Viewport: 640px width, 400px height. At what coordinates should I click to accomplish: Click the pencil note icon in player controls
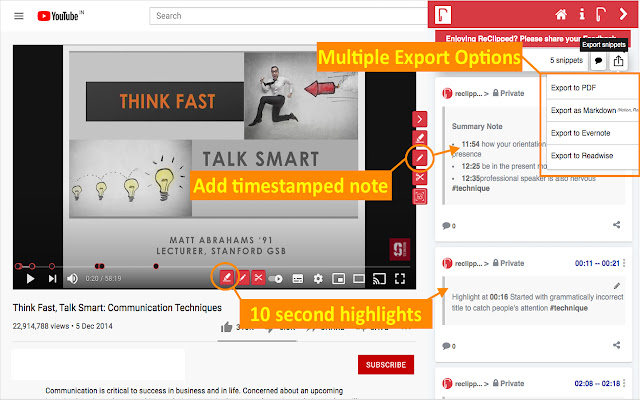[x=243, y=278]
